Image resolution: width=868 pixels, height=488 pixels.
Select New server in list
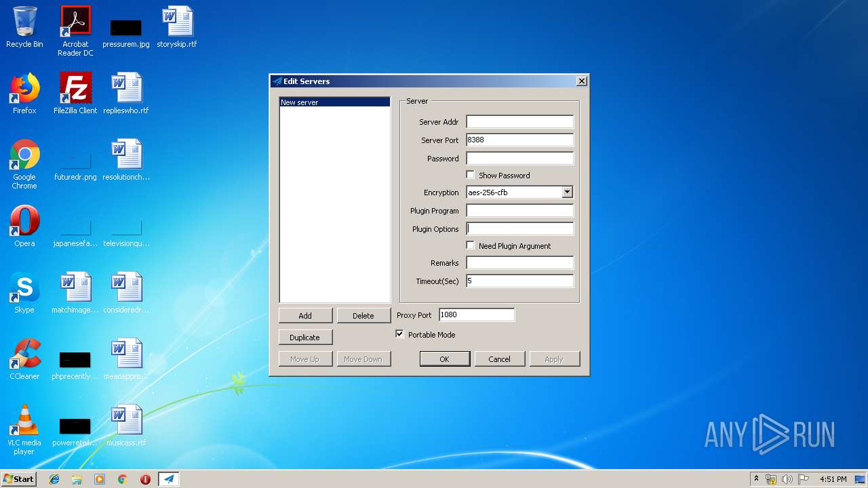tap(335, 102)
